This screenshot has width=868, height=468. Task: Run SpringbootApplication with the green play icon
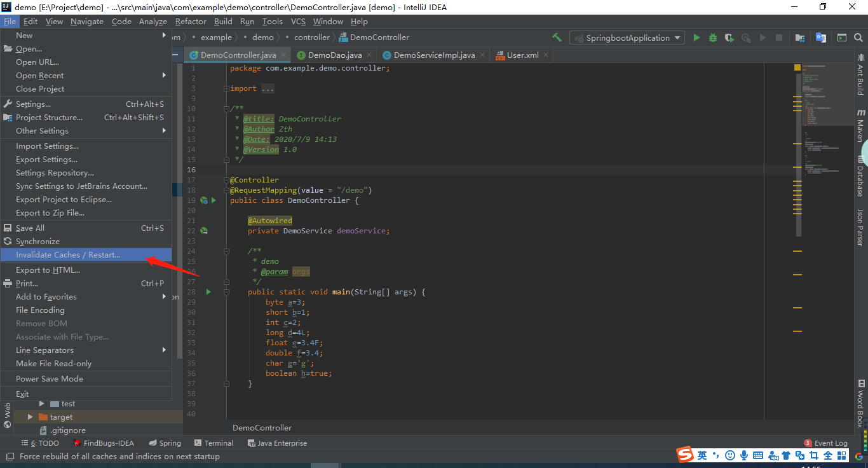point(696,38)
